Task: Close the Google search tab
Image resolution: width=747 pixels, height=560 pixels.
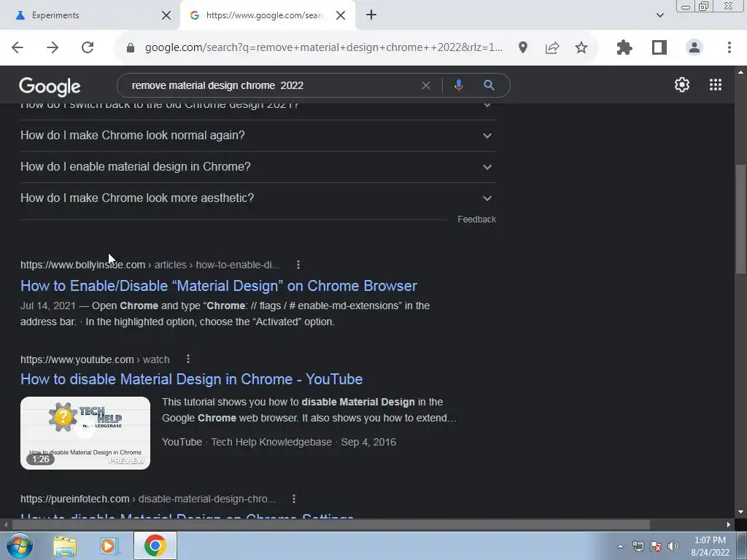Action: (341, 15)
